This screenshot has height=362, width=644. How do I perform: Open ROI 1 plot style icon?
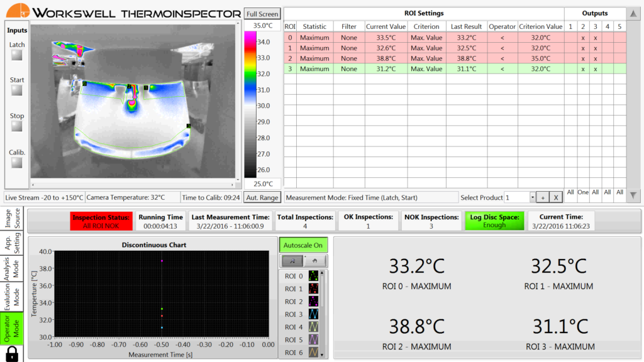(x=313, y=289)
